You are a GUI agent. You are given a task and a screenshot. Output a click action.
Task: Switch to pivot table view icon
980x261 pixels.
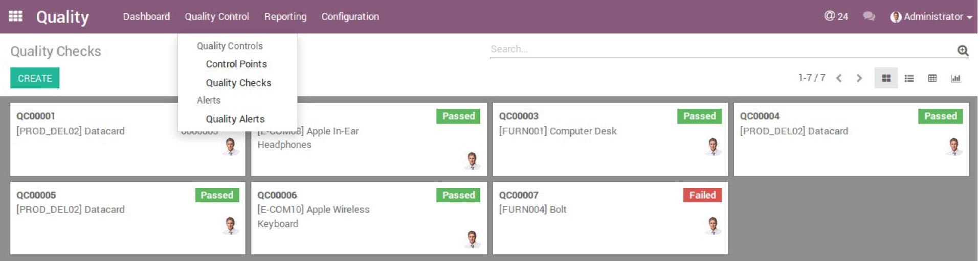click(932, 78)
